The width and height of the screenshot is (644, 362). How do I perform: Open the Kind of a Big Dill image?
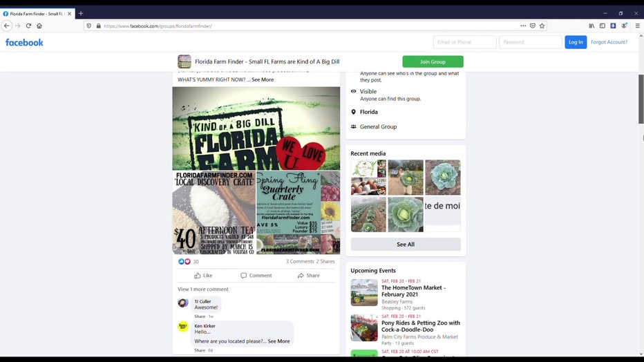pos(256,128)
